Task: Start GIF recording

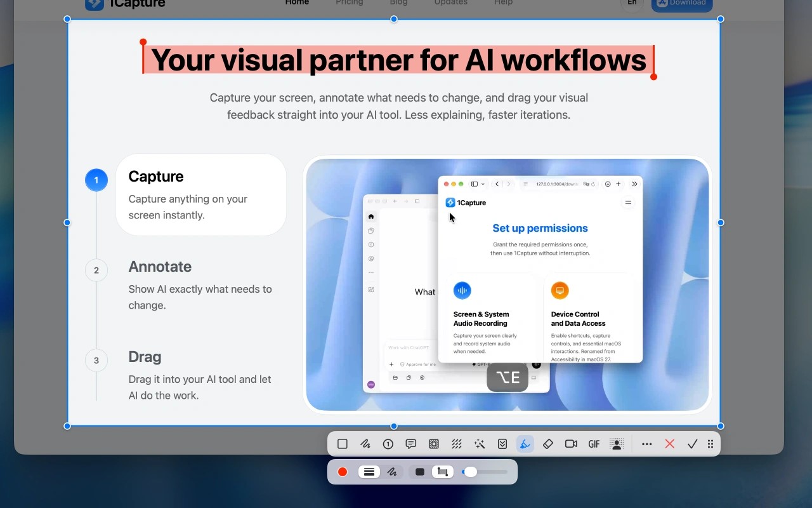Action: coord(594,444)
